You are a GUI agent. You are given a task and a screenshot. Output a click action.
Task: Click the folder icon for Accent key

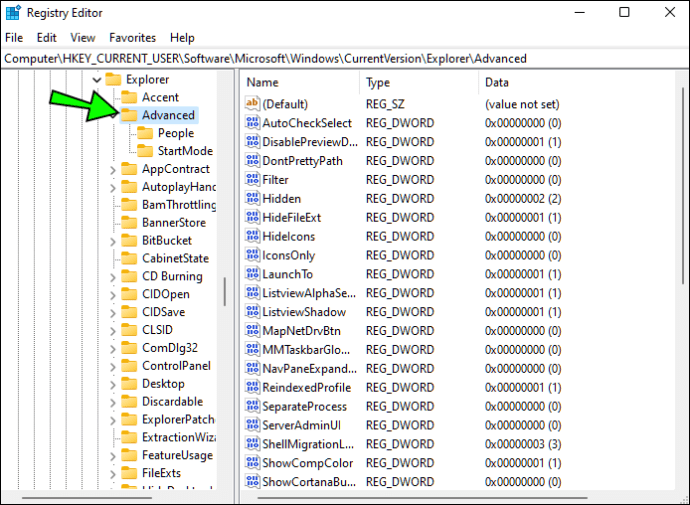click(129, 97)
